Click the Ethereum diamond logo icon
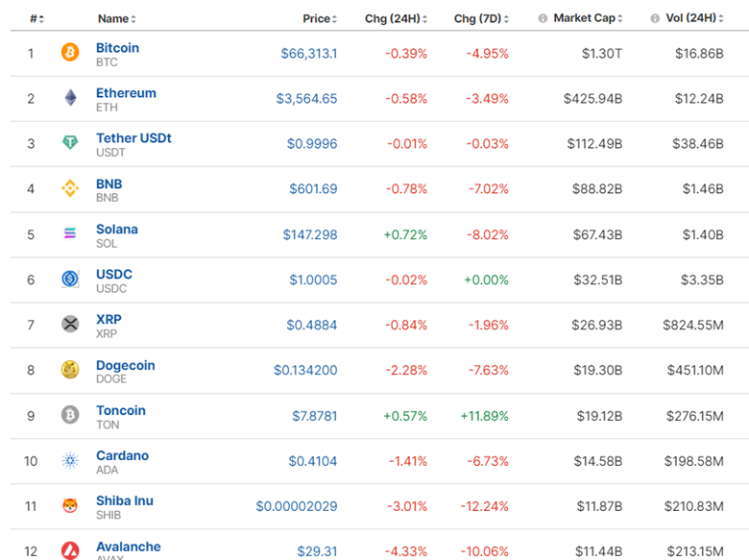 click(70, 97)
